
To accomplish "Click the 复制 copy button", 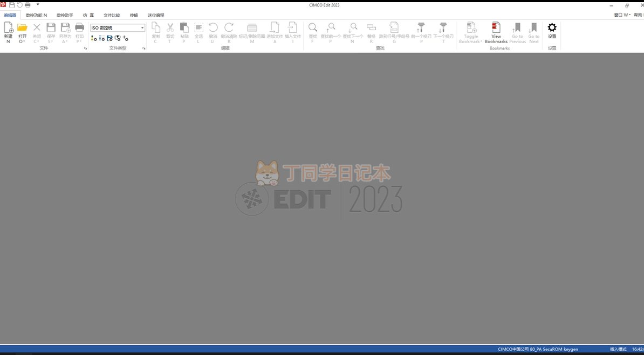I will click(156, 32).
